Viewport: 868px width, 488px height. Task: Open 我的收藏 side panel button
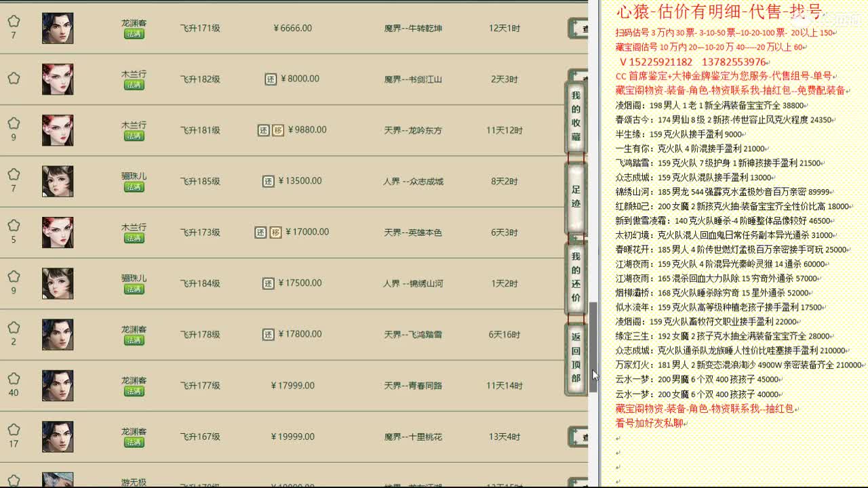pos(576,116)
